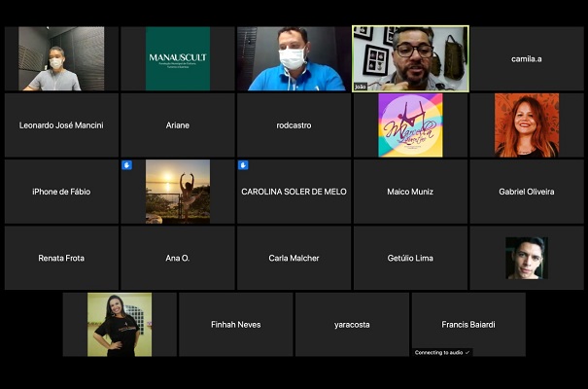The height and width of the screenshot is (389, 588).
Task: Select the woman in black shirt profile photo
Action: pyautogui.click(x=120, y=324)
